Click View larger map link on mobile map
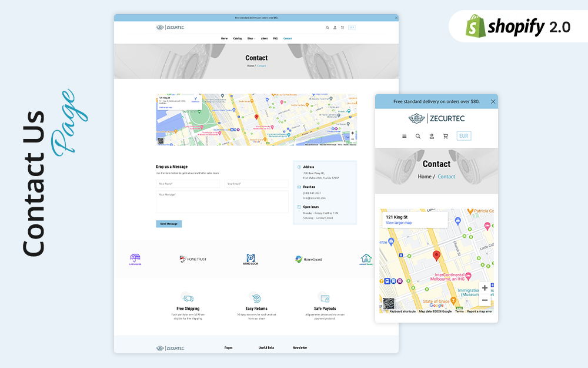588x368 pixels. pyautogui.click(x=399, y=223)
